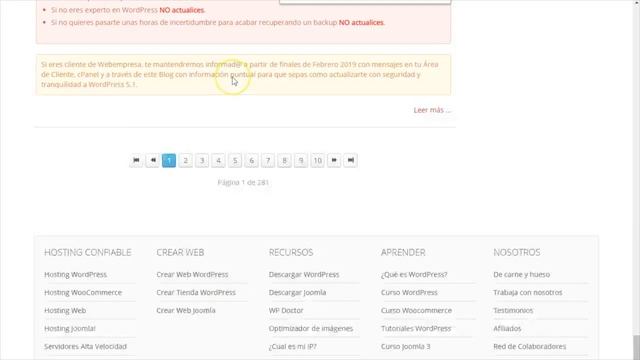
Task: Open Servidores Alta Velocidad link
Action: tap(85, 346)
